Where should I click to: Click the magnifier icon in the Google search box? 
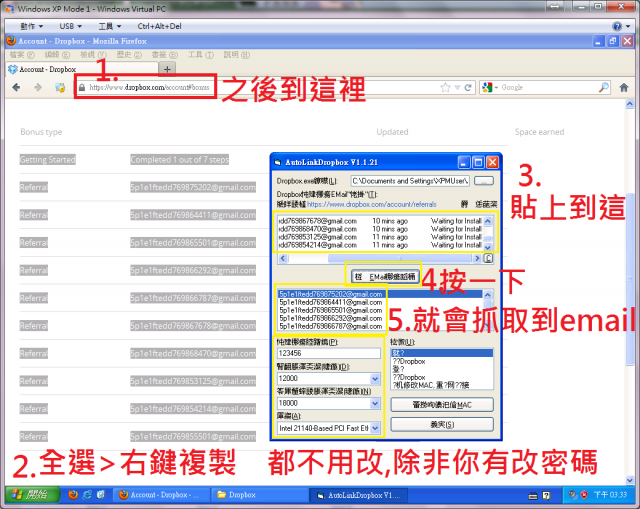pos(604,87)
